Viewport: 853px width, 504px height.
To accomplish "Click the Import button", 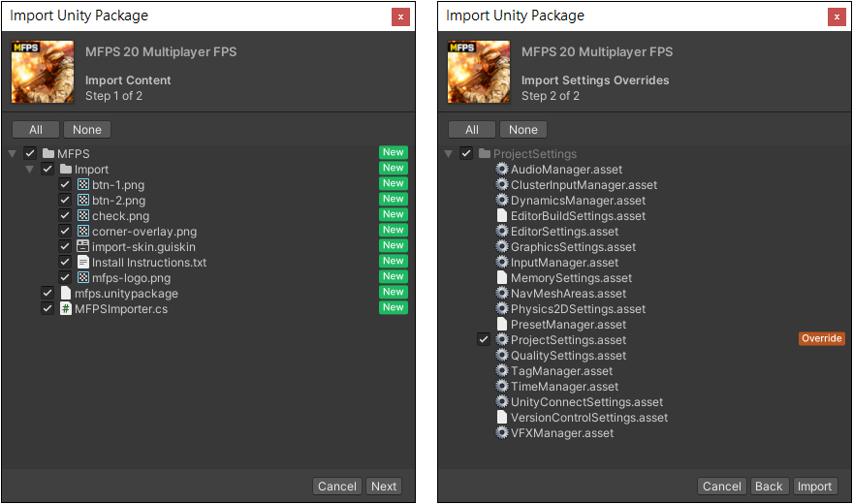I will click(x=814, y=487).
